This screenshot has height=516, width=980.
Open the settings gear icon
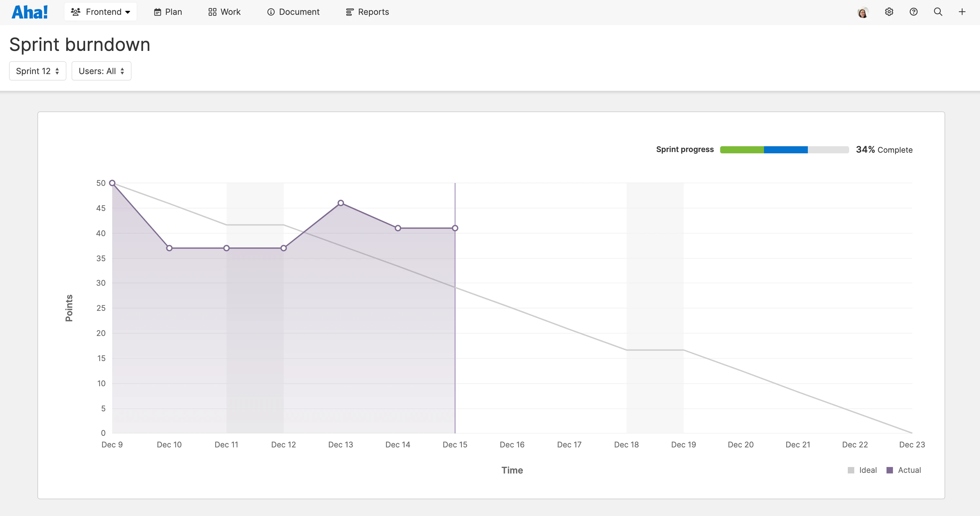[x=889, y=12]
